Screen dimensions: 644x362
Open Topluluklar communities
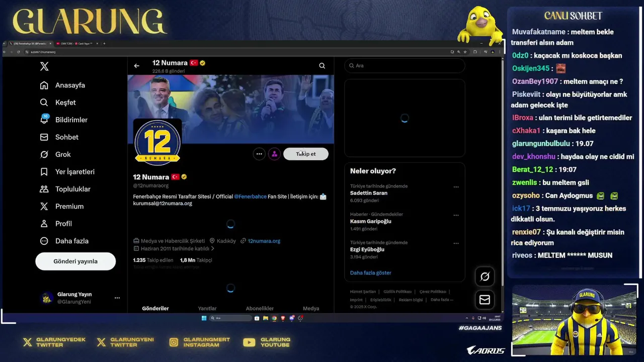click(x=65, y=189)
